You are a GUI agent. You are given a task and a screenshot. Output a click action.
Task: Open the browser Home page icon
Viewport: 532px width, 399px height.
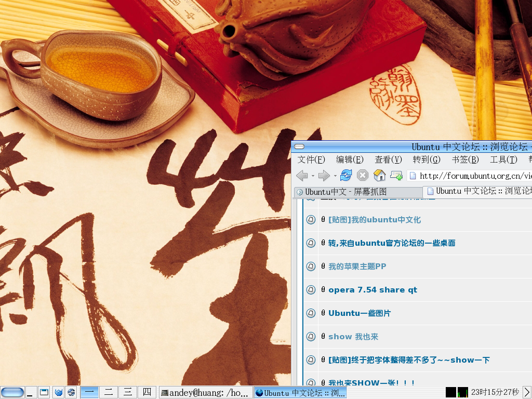[379, 176]
